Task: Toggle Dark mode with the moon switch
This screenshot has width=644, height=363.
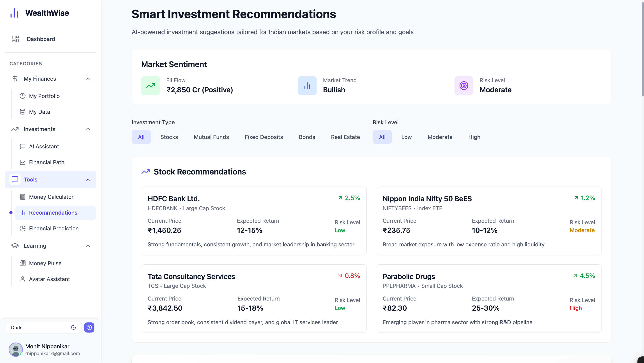Action: coord(74,327)
